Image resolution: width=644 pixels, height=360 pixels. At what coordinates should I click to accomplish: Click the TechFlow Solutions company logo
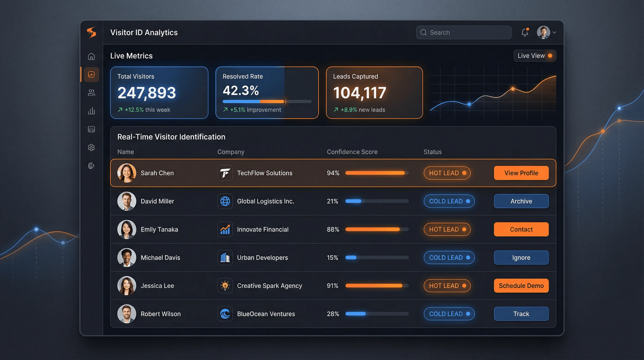pyautogui.click(x=225, y=173)
